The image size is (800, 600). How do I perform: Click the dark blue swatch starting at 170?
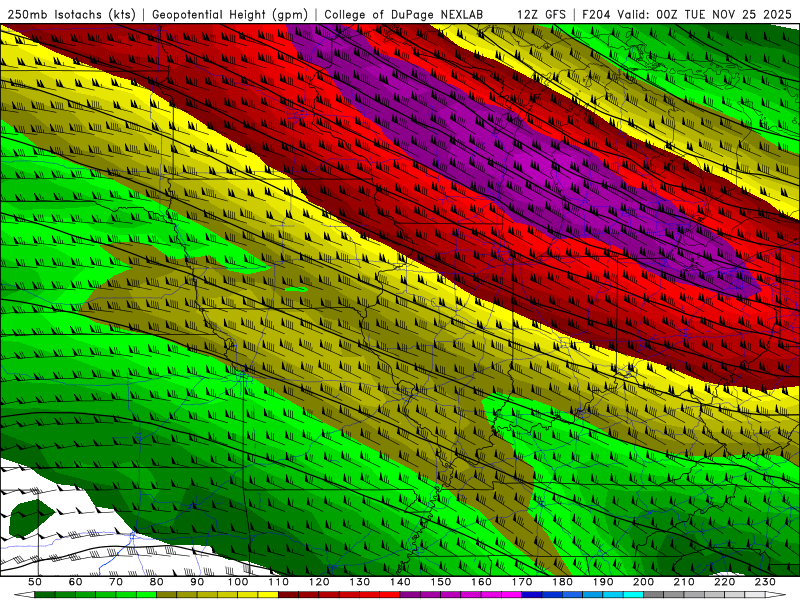pos(532,595)
